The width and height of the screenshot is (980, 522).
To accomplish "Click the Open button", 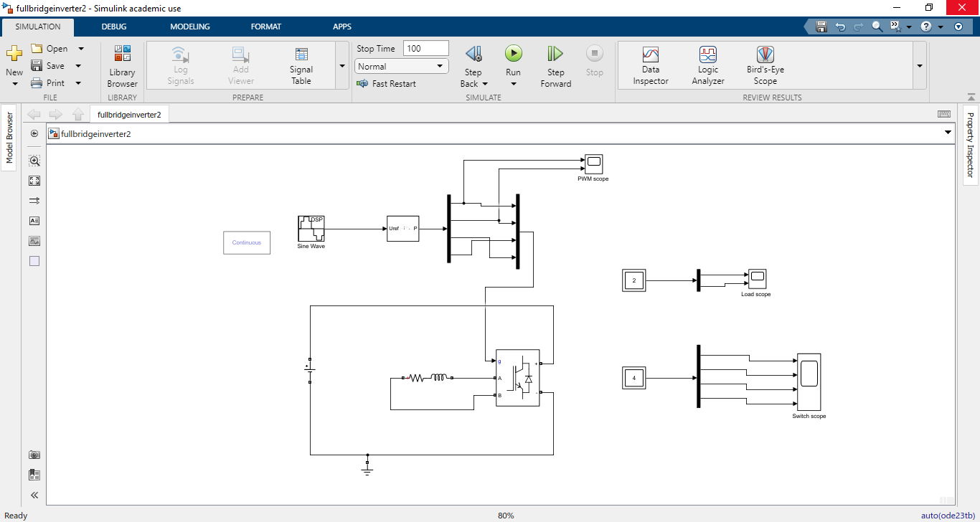I will [50, 49].
